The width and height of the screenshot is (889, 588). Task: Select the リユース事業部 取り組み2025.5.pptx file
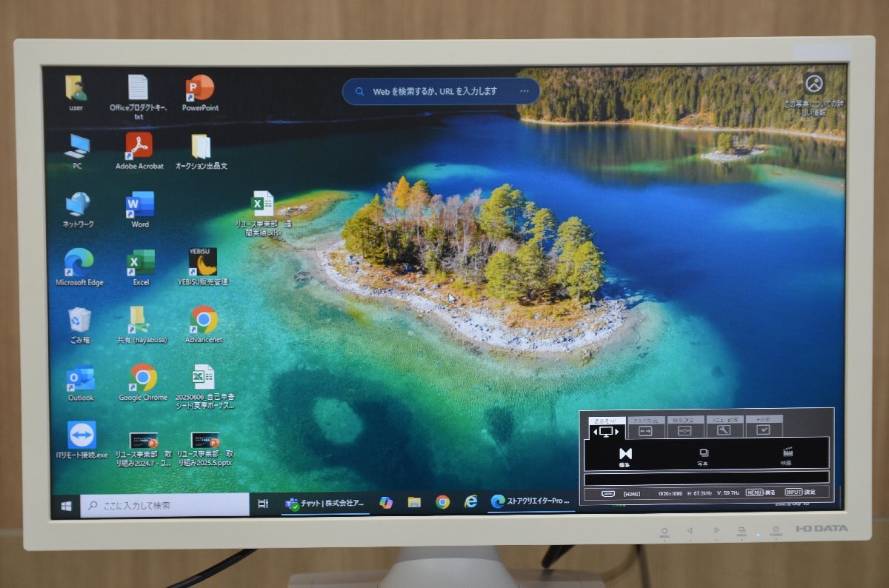point(205,450)
